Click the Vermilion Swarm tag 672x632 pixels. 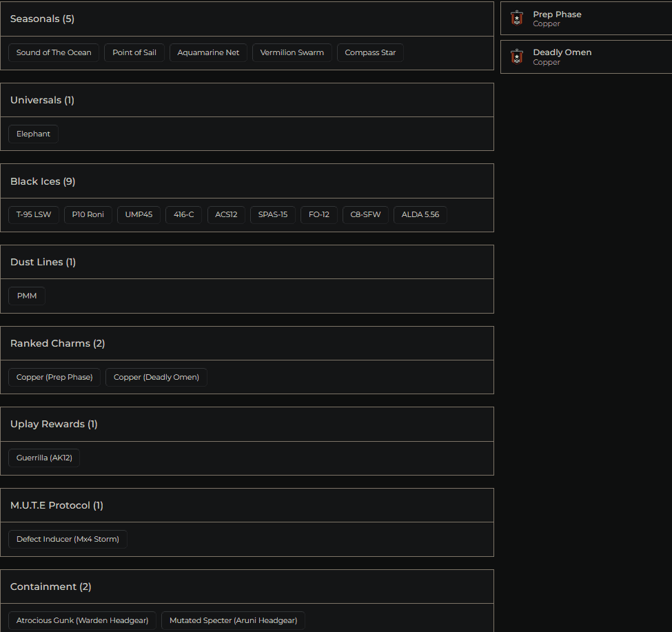292,53
